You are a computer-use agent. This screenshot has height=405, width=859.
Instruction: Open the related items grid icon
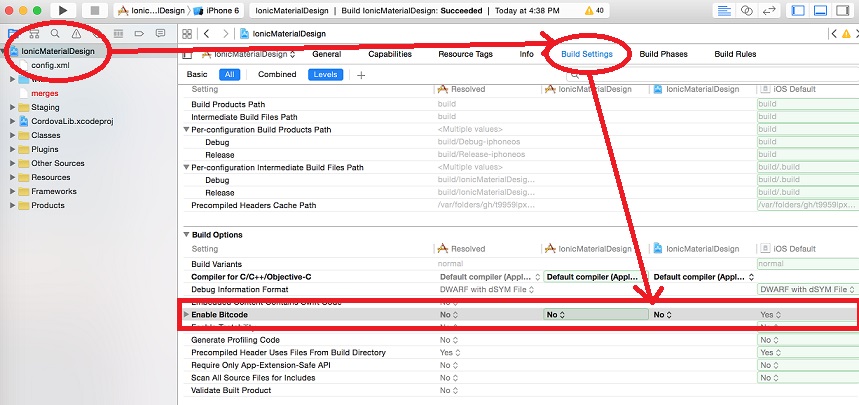187,33
